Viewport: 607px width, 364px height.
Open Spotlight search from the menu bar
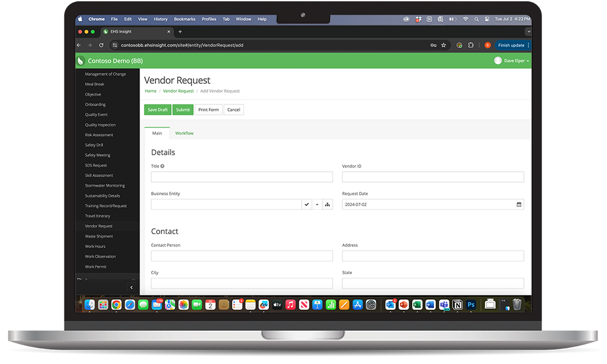point(476,19)
